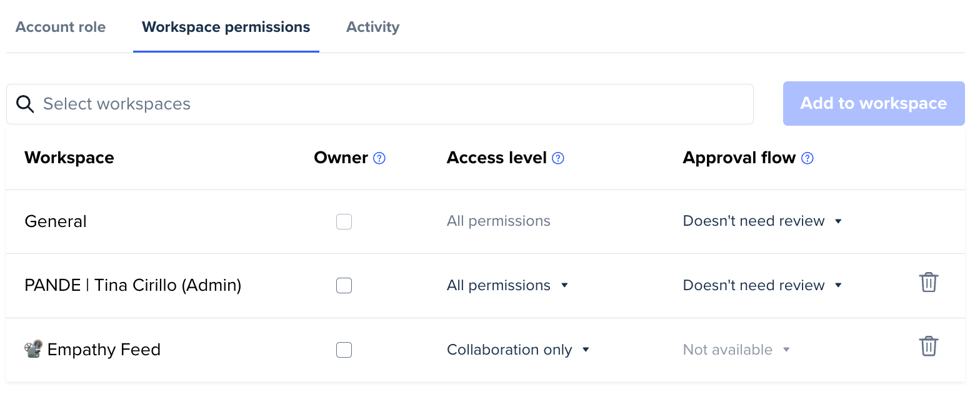Screen dimensions: 980x399
Task: Expand the Collaboration only access dropdown
Action: 518,350
